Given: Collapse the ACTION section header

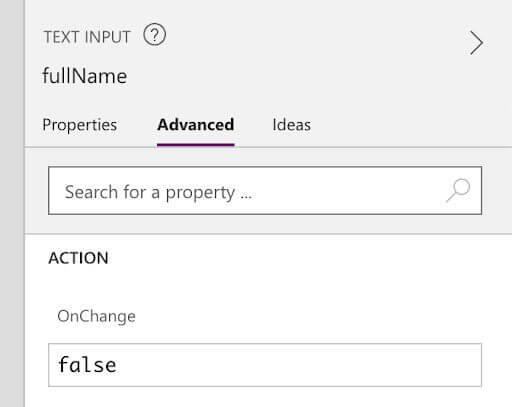Looking at the screenshot, I should pyautogui.click(x=78, y=258).
